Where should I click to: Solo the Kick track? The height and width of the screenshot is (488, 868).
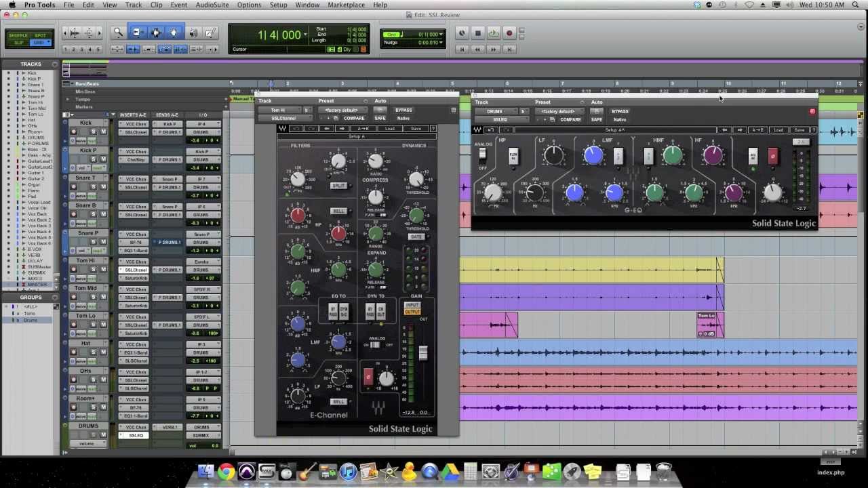coord(94,131)
